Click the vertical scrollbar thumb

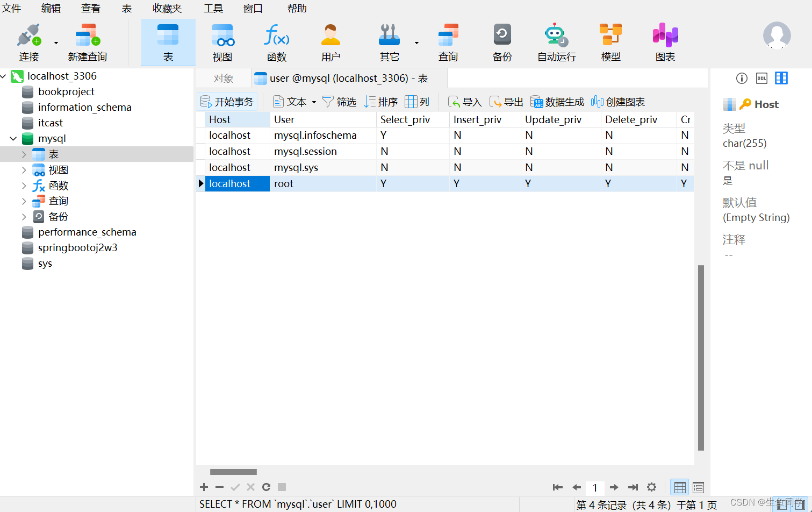pos(701,358)
